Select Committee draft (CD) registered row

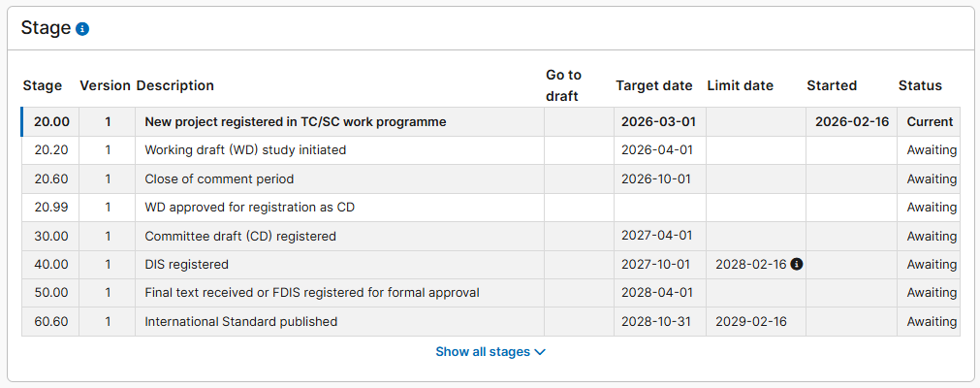tap(240, 236)
